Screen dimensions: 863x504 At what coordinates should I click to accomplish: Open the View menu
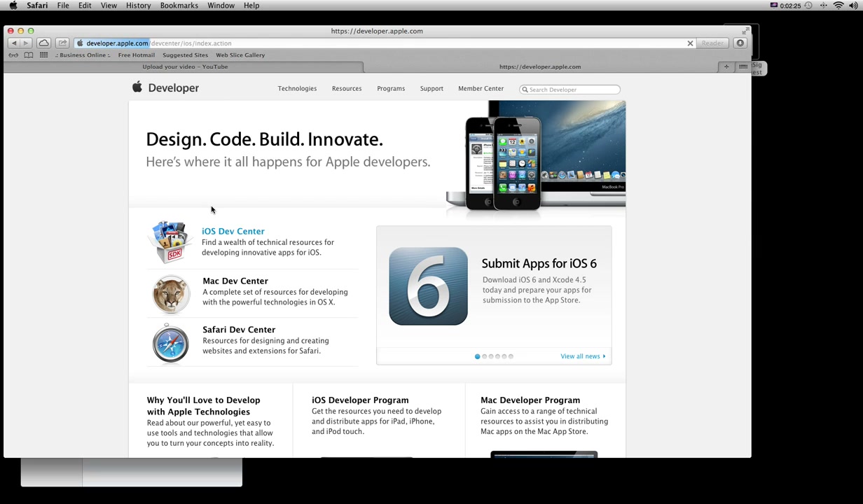pyautogui.click(x=109, y=6)
